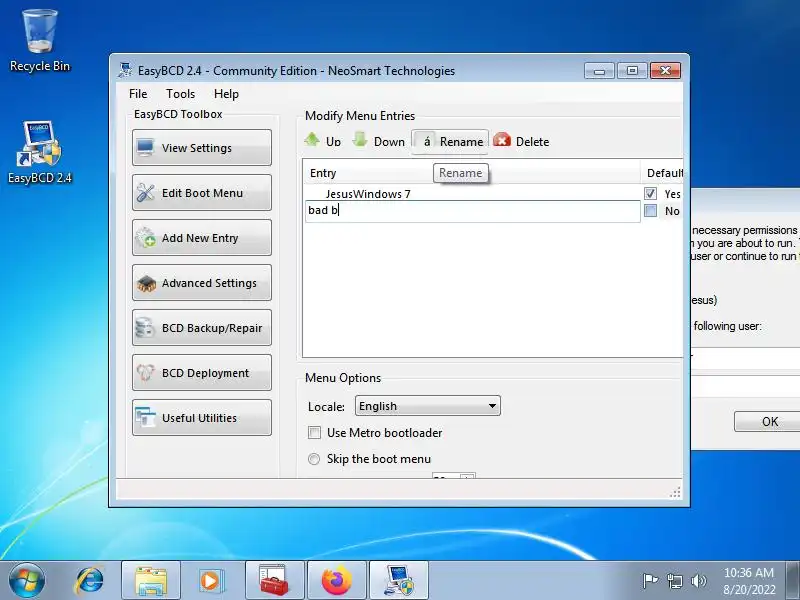The width and height of the screenshot is (800, 600).
Task: Click the network tray icon
Action: coord(674,581)
